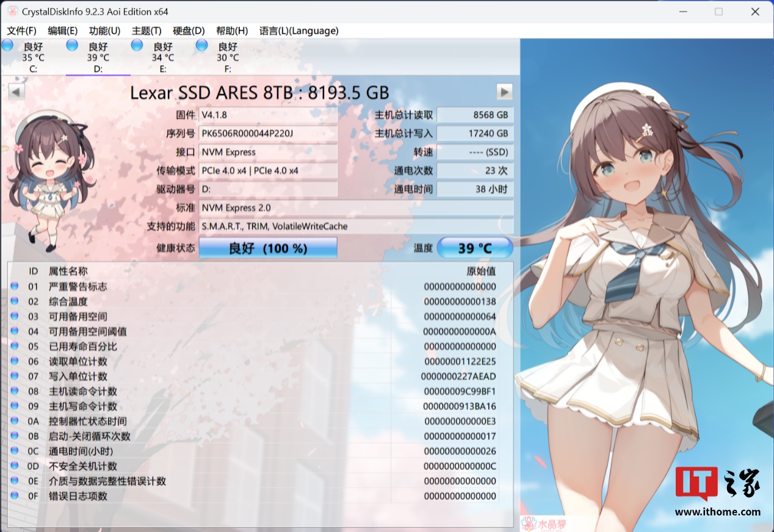Open the 功能(U) menu
Screen dimensions: 774x532
tap(104, 31)
